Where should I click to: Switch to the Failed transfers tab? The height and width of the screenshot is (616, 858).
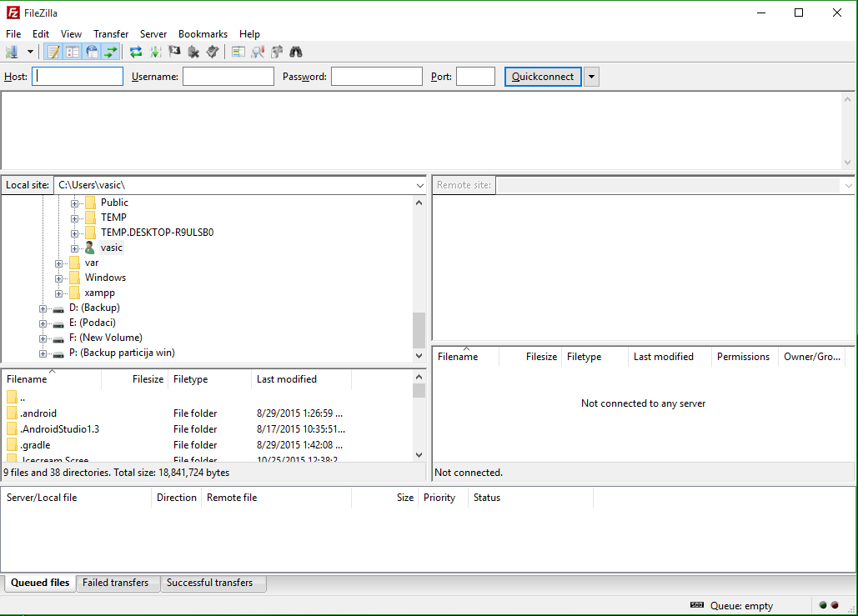[x=115, y=583]
